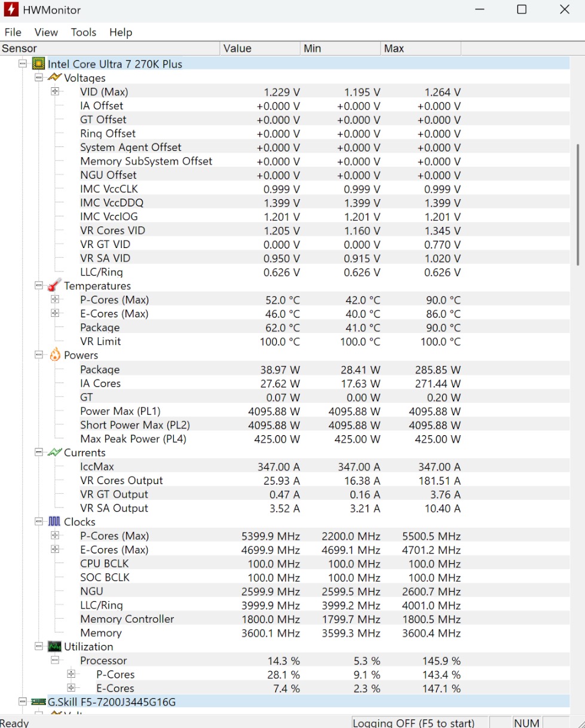585x728 pixels.
Task: Expand the VID (Max) sensor entry
Action: pyautogui.click(x=55, y=91)
